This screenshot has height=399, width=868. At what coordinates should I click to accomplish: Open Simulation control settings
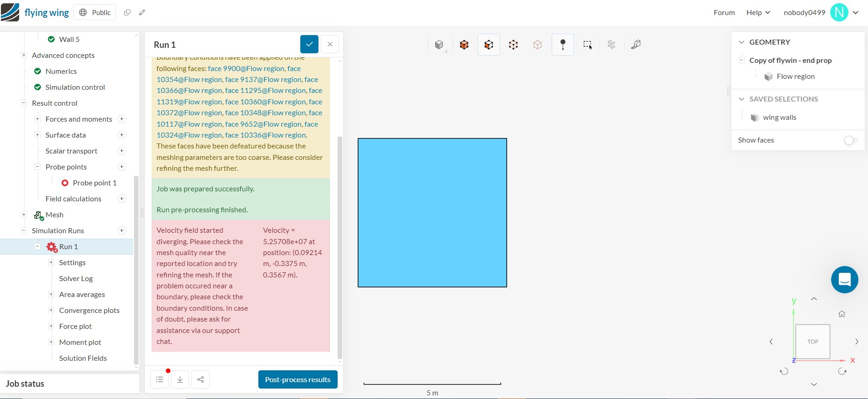(x=75, y=87)
